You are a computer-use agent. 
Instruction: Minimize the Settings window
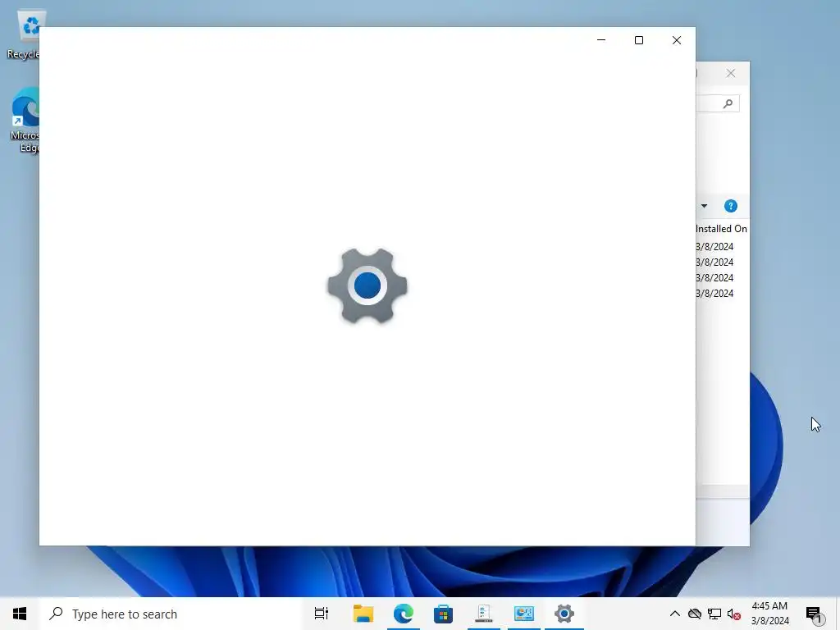tap(601, 40)
